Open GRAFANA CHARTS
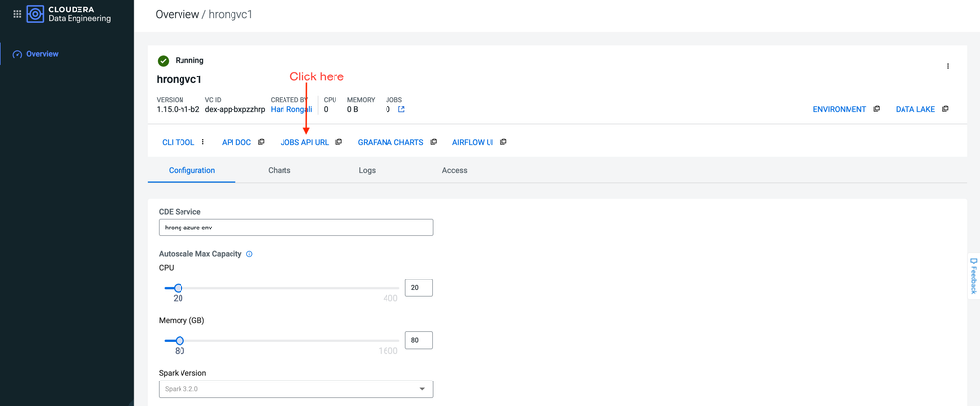Image resolution: width=980 pixels, height=406 pixels. pos(390,142)
